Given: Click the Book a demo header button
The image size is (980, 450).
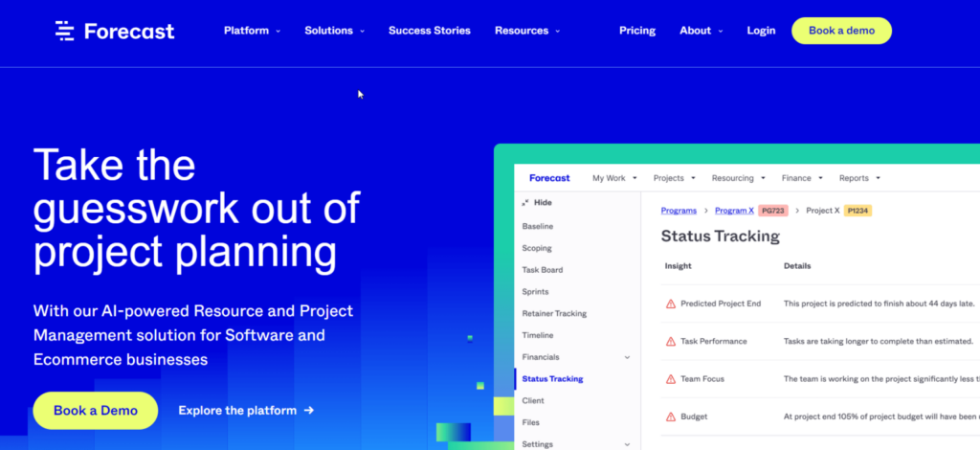Looking at the screenshot, I should click(x=841, y=31).
